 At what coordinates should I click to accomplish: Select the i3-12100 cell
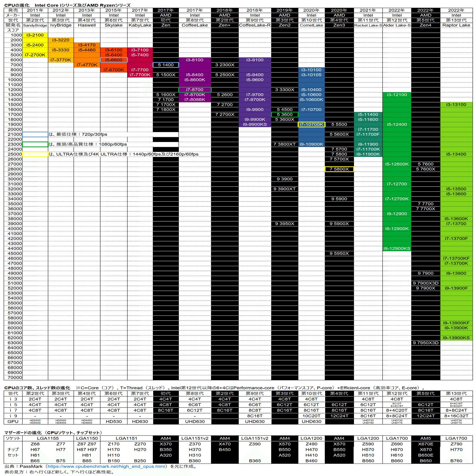tap(397, 95)
